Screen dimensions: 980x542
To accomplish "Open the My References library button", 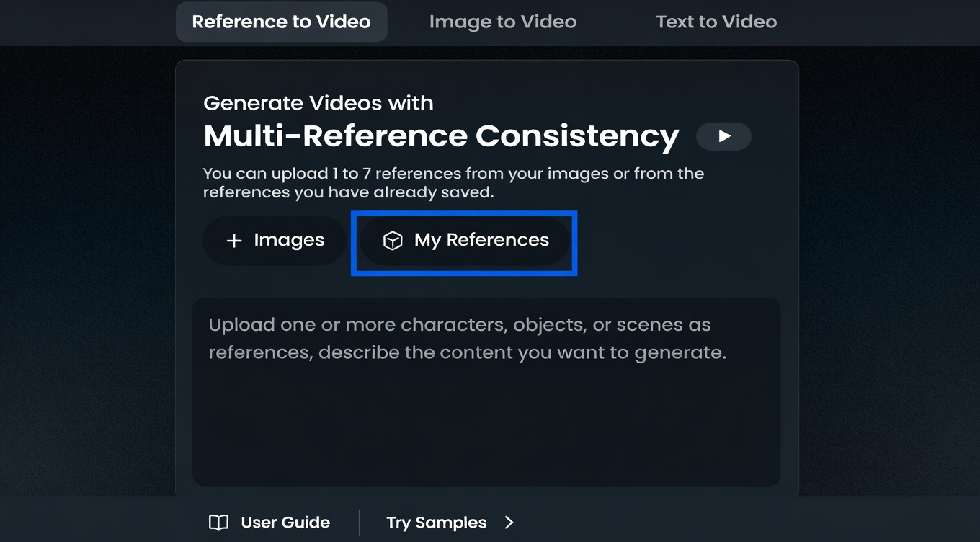I will pyautogui.click(x=465, y=241).
